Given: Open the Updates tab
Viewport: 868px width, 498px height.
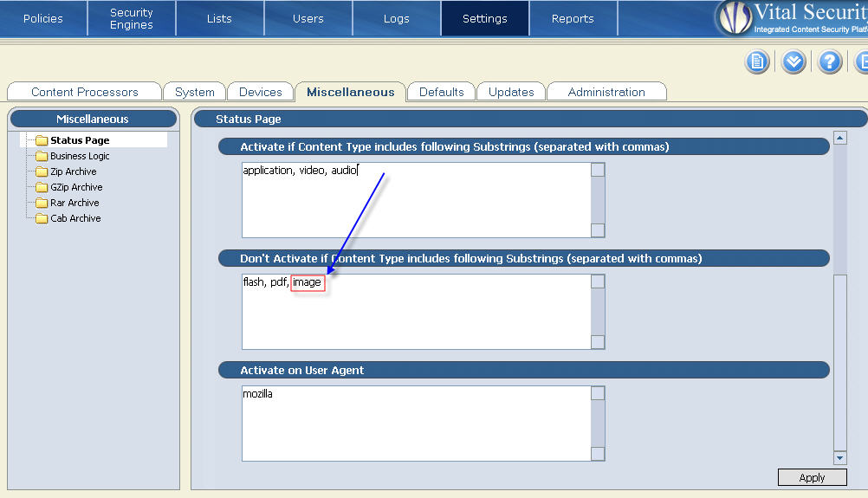Looking at the screenshot, I should coord(511,92).
